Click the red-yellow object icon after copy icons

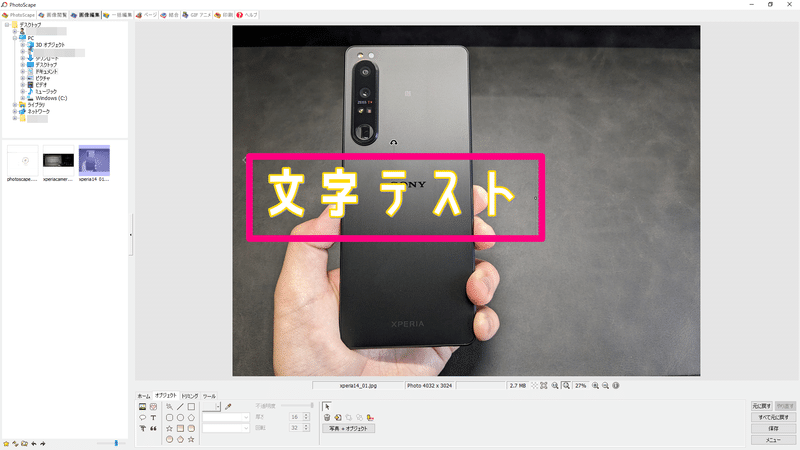coord(370,417)
